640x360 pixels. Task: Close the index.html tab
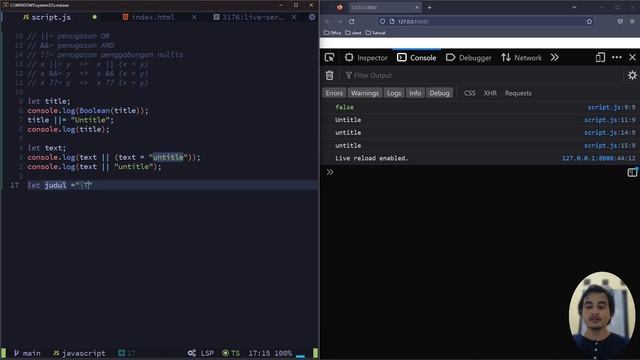pos(194,17)
